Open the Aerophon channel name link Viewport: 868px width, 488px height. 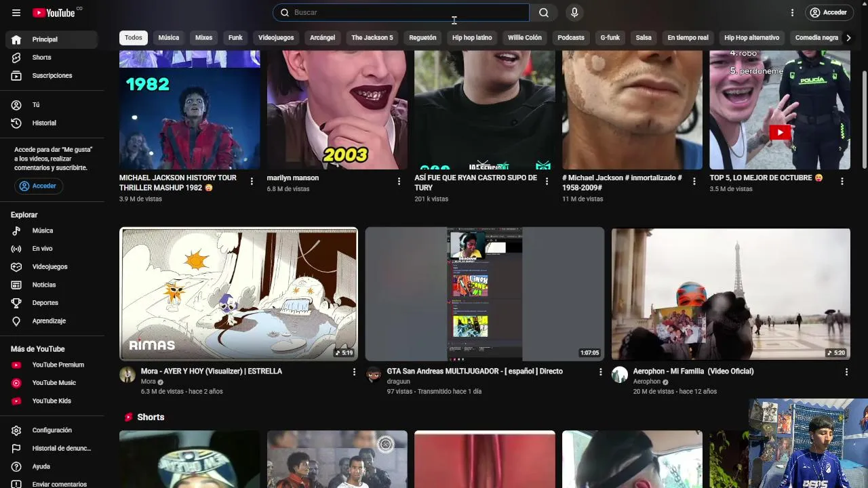(x=647, y=382)
